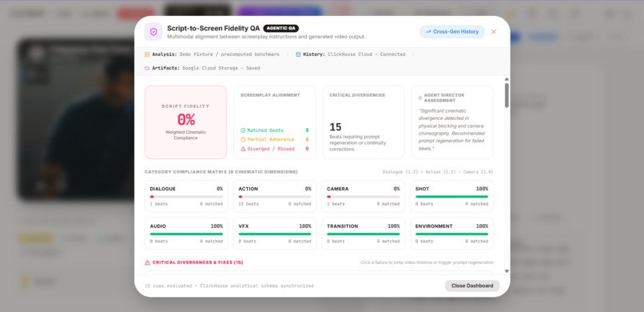The height and width of the screenshot is (312, 644).
Task: Click "ClickHouse Cloud — Connected" status text
Action: point(367,54)
